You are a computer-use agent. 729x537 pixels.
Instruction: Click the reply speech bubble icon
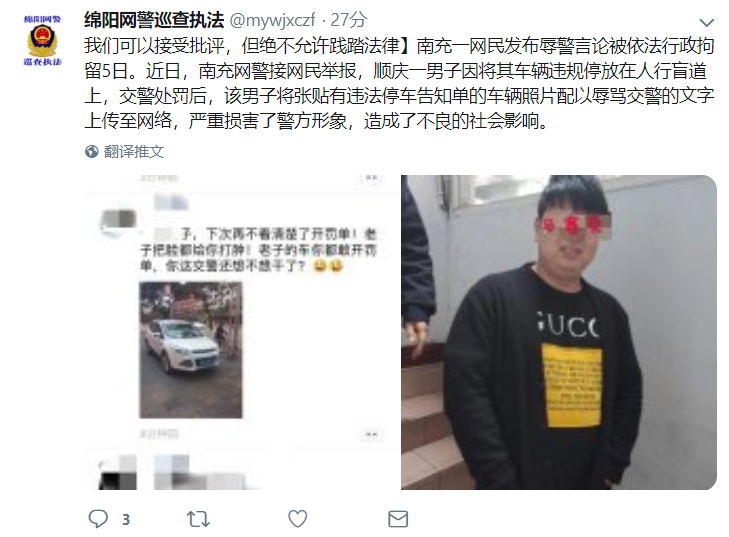[x=98, y=518]
